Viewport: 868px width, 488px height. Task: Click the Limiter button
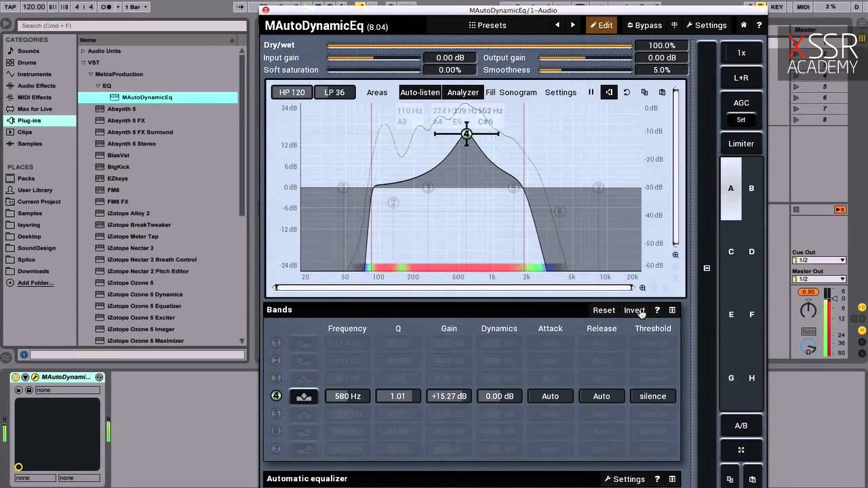point(741,144)
